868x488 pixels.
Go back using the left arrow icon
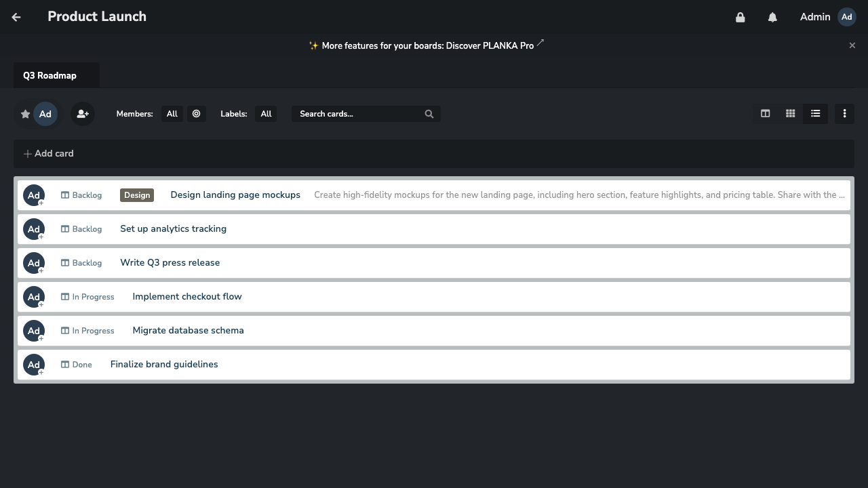click(16, 17)
